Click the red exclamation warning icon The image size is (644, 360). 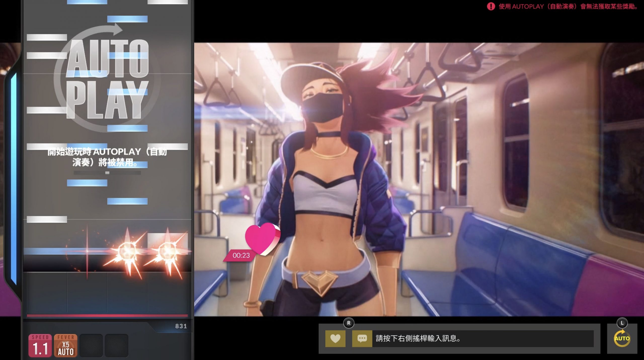click(x=491, y=6)
